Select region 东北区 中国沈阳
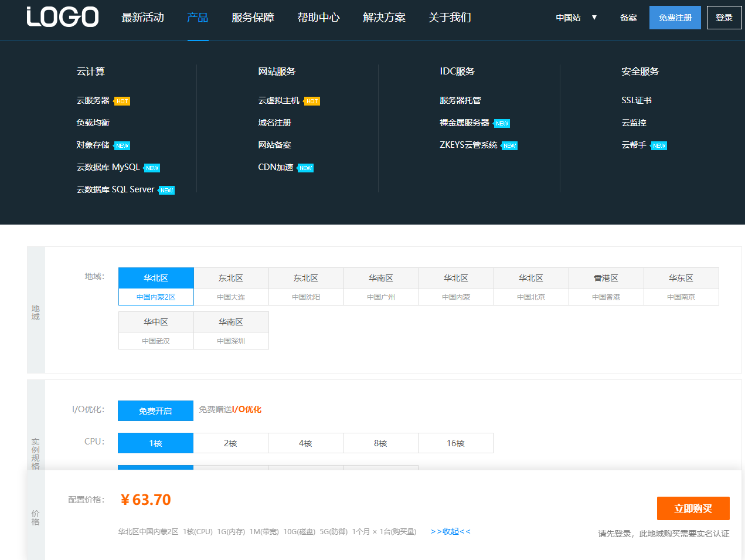The width and height of the screenshot is (745, 560). point(306,287)
